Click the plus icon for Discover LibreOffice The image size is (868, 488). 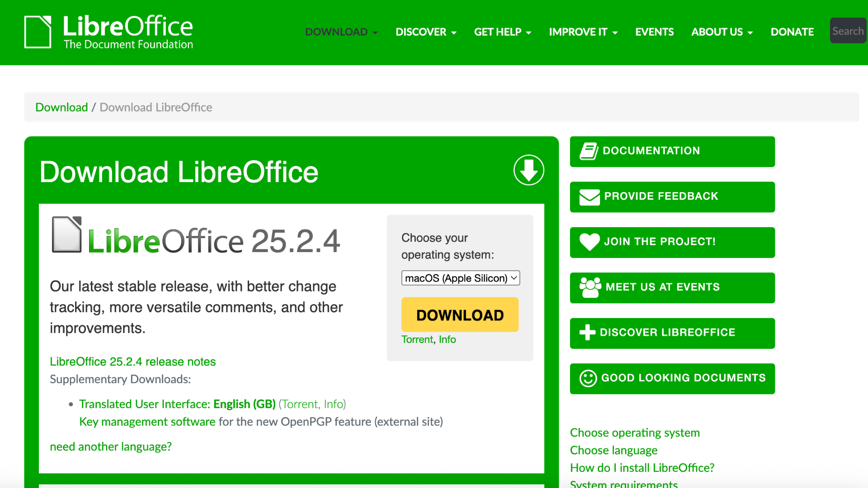tap(588, 332)
